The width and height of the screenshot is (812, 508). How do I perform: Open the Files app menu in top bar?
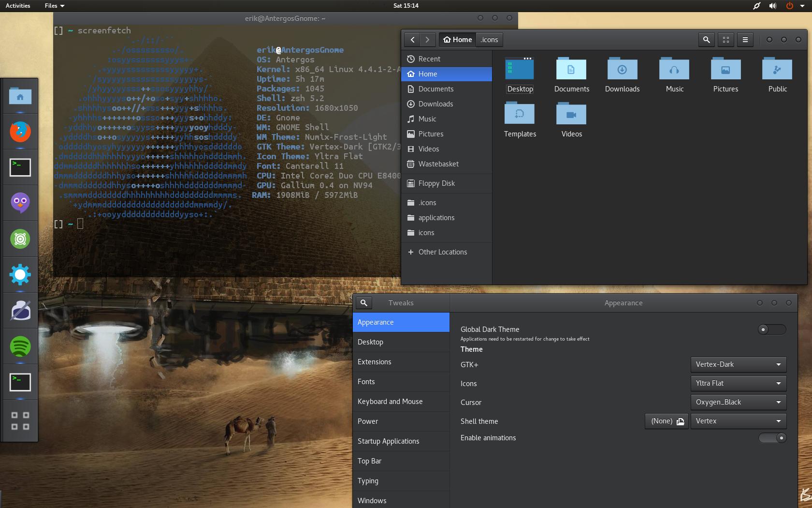[54, 6]
